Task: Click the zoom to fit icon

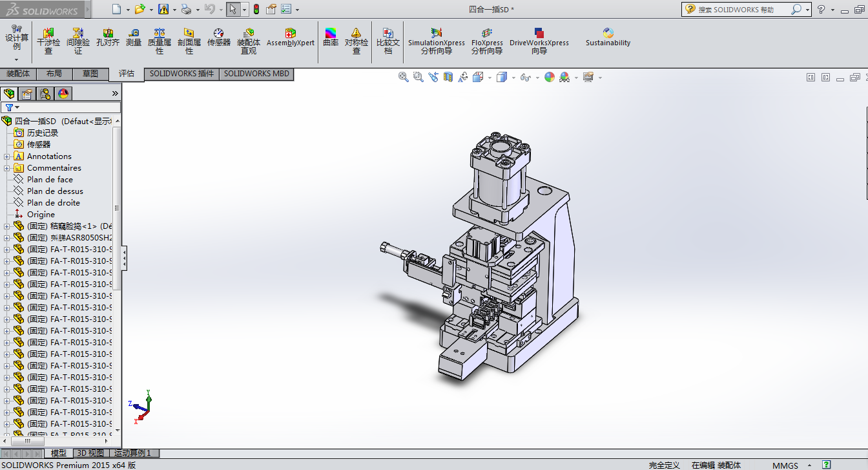Action: coord(404,77)
